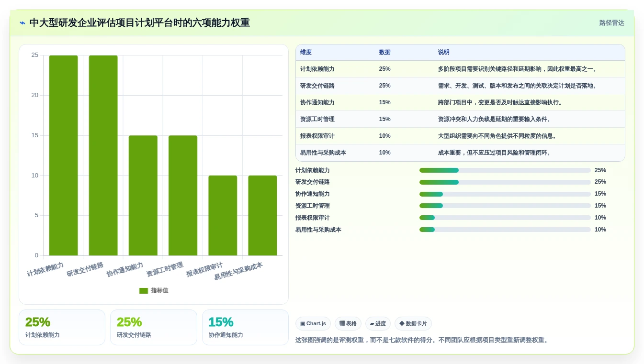Click the dashboard title about 六项能力权重
Image resolution: width=644 pixels, height=364 pixels.
[x=140, y=23]
